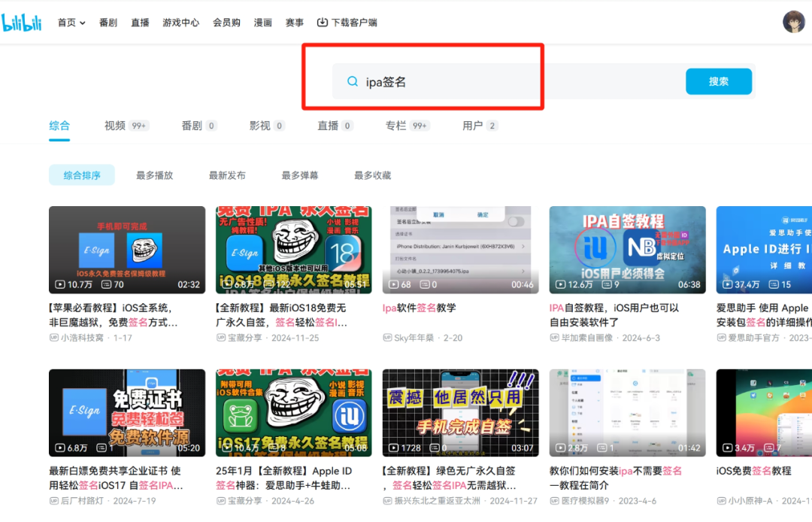Click the download client icon

point(322,23)
